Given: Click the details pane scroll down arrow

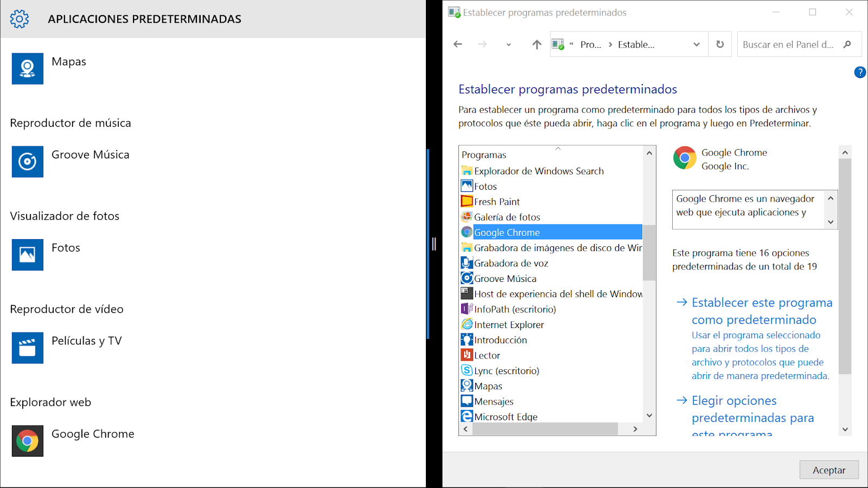Looking at the screenshot, I should pos(845,429).
